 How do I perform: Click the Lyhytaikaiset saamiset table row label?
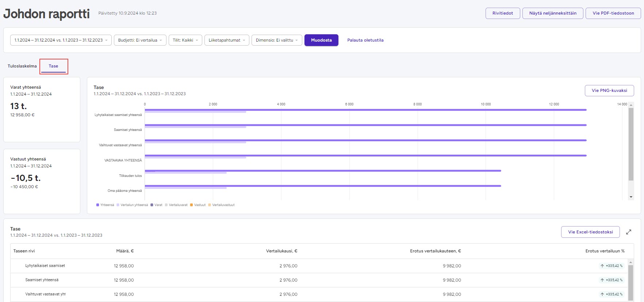(45, 266)
